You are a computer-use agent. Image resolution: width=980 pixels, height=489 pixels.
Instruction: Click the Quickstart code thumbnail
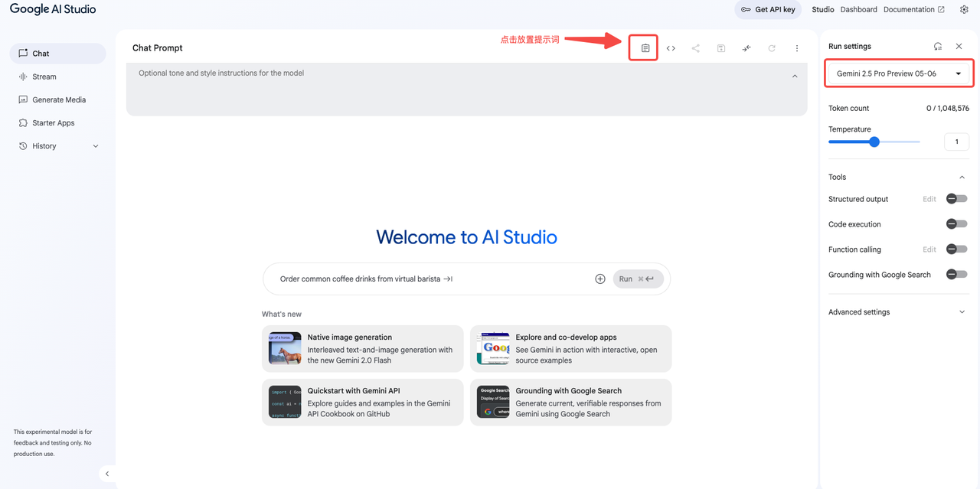pos(285,402)
